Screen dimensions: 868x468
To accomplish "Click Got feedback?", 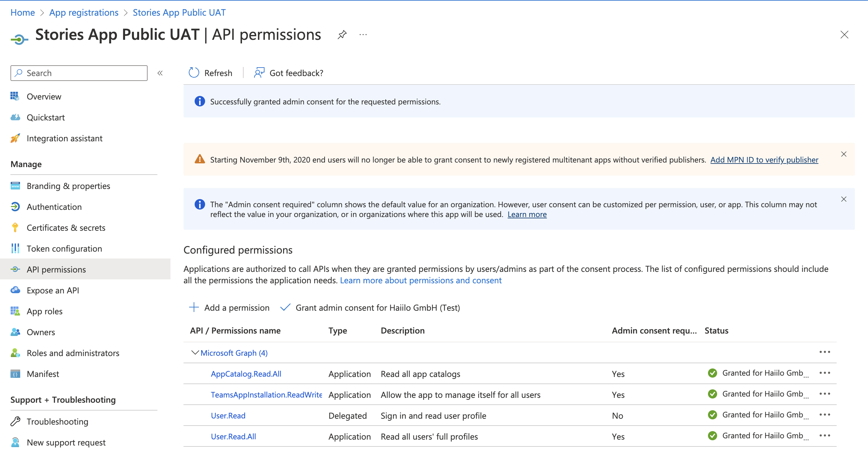I will (288, 73).
